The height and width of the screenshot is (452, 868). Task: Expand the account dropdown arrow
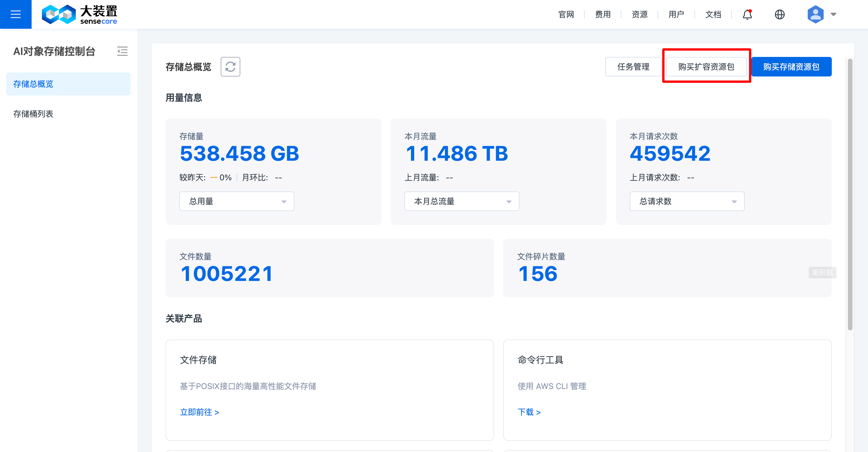click(833, 14)
